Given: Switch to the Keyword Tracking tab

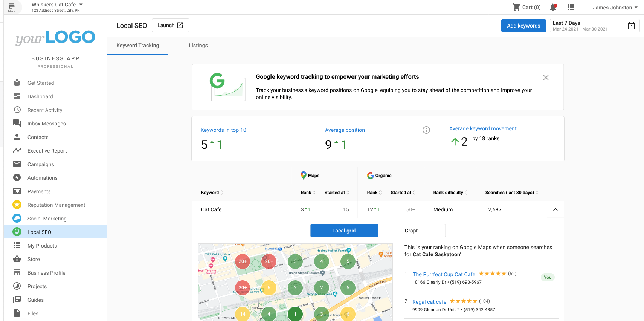Looking at the screenshot, I should click(138, 46).
